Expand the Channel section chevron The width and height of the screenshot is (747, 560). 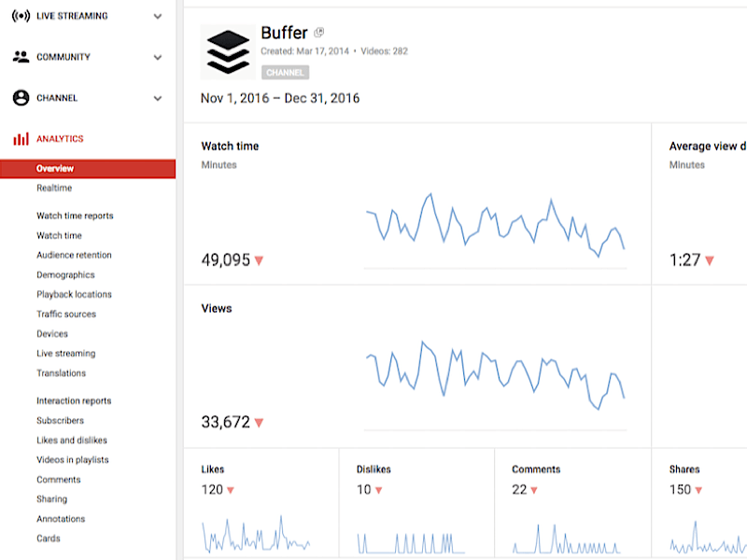tap(158, 98)
